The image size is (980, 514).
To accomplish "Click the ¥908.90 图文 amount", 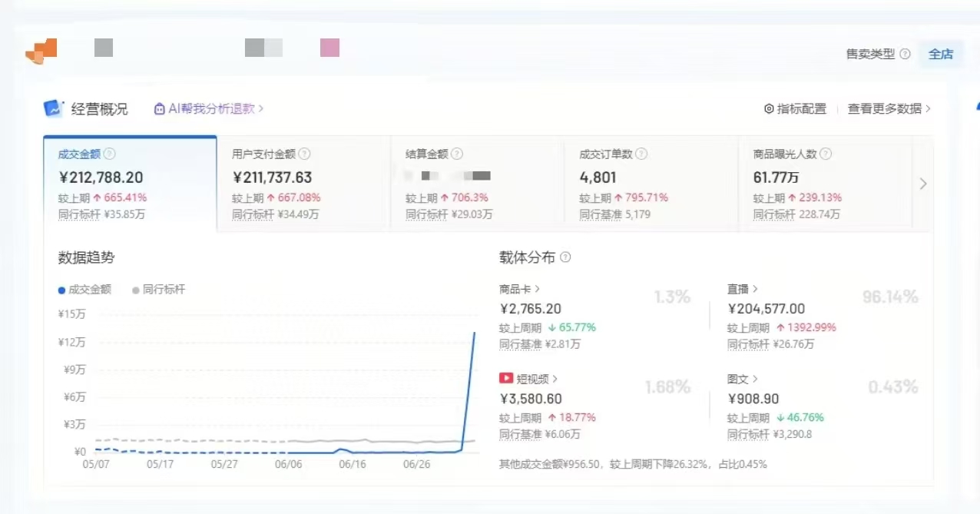I will 753,399.
